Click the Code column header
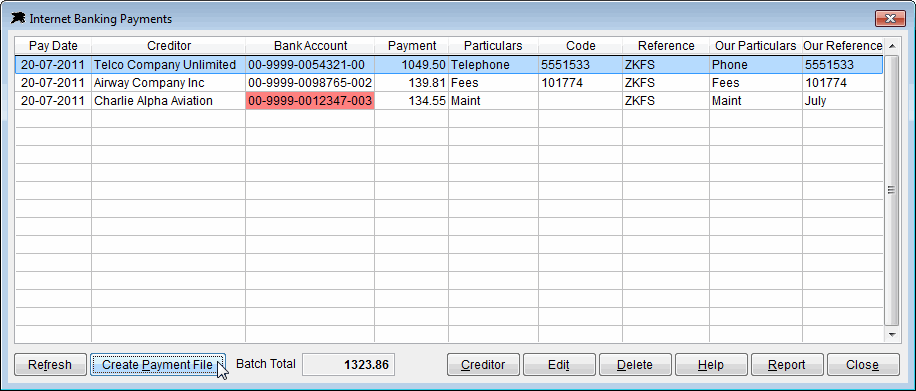 [581, 46]
